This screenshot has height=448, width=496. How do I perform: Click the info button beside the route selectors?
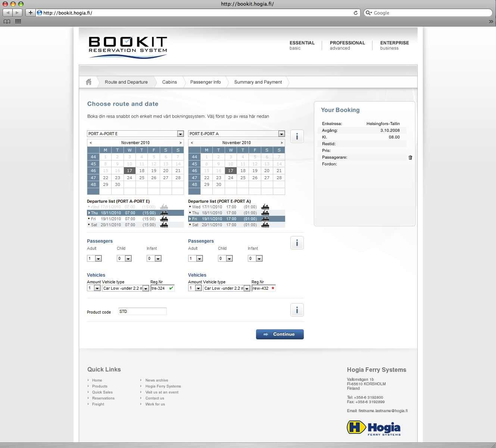[297, 136]
